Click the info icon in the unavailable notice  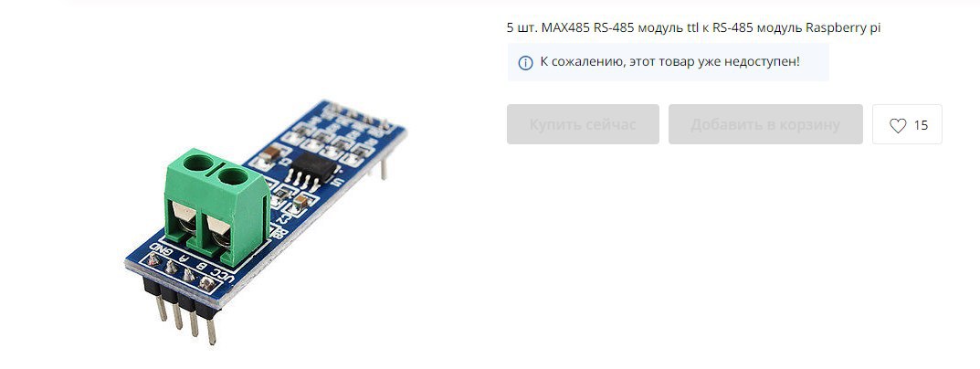[526, 62]
